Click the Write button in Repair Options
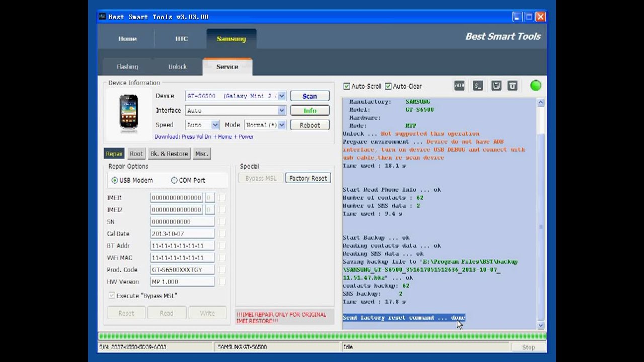The height and width of the screenshot is (362, 644). tap(207, 313)
